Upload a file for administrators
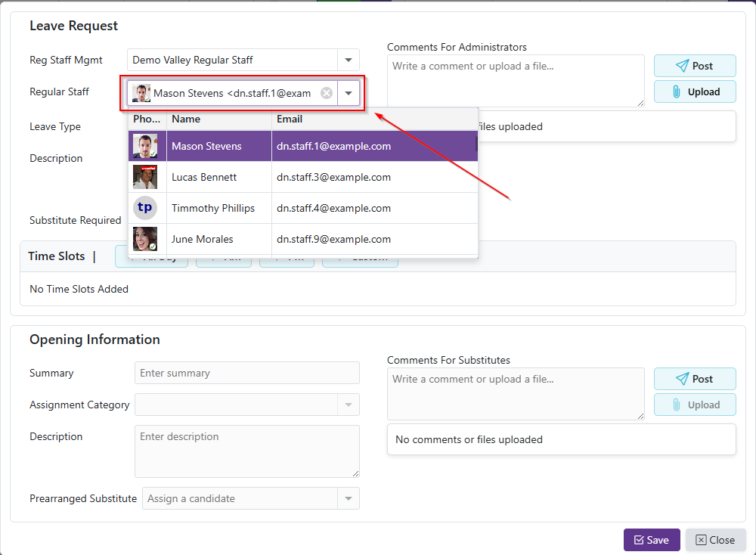This screenshot has height=555, width=756. (695, 91)
